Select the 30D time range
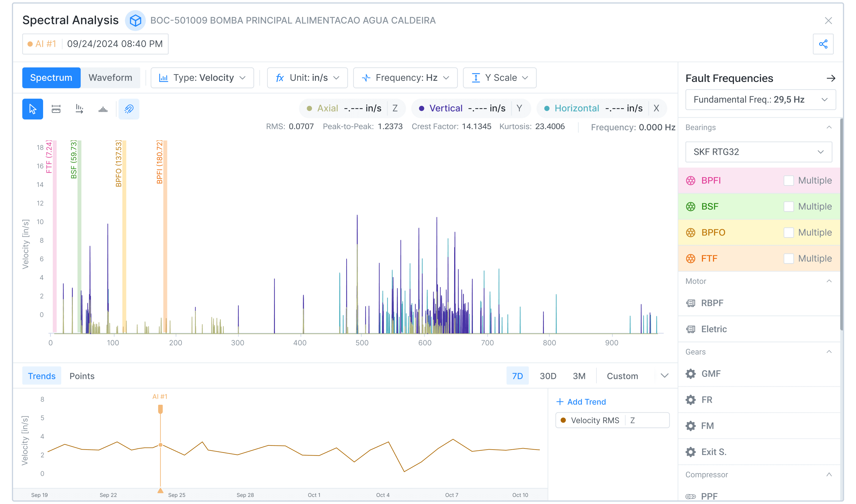The image size is (856, 504). pyautogui.click(x=547, y=376)
